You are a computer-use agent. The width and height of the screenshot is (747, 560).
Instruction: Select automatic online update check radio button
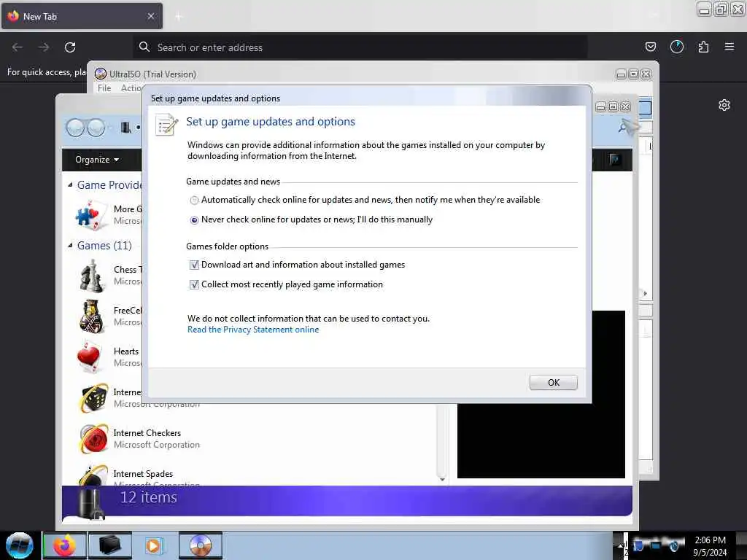pos(194,201)
